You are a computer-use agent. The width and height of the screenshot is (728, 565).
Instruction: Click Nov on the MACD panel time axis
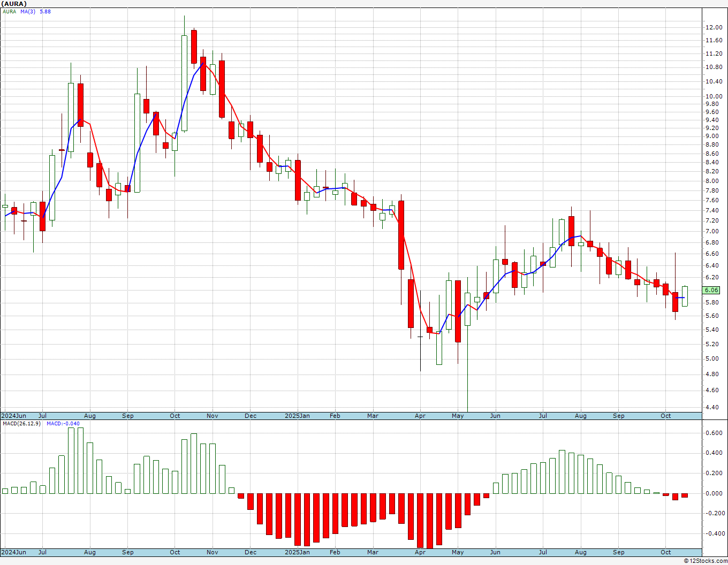point(213,552)
